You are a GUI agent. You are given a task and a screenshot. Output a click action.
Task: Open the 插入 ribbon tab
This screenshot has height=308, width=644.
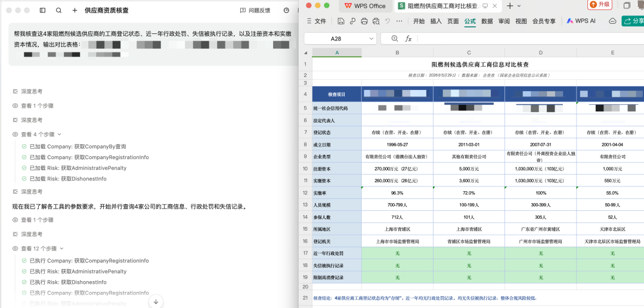pyautogui.click(x=436, y=21)
